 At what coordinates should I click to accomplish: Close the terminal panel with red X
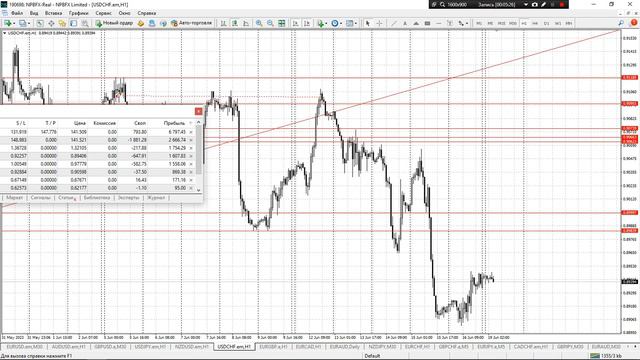pyautogui.click(x=198, y=111)
